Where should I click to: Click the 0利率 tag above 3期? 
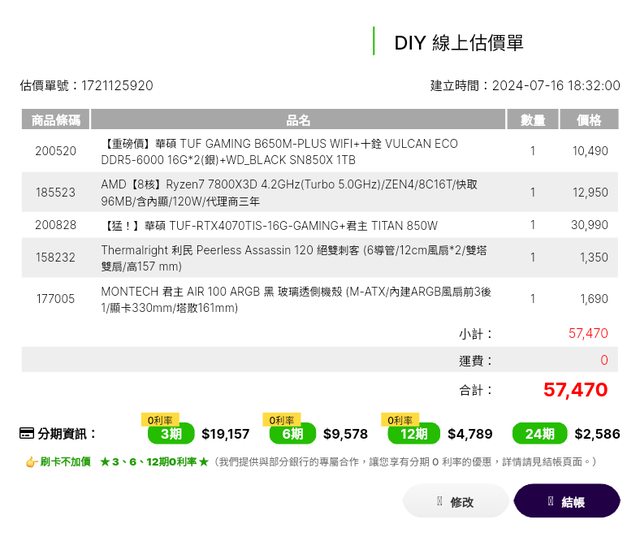click(160, 420)
